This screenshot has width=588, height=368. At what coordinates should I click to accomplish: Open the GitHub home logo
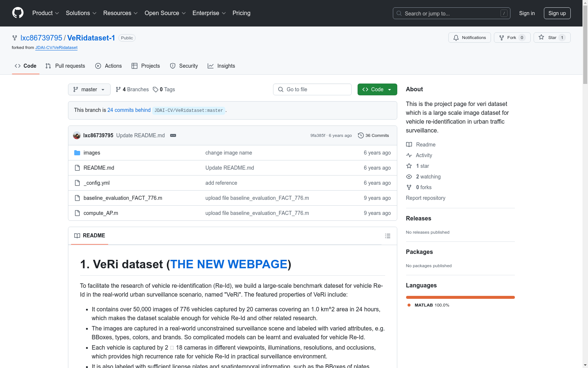18,13
